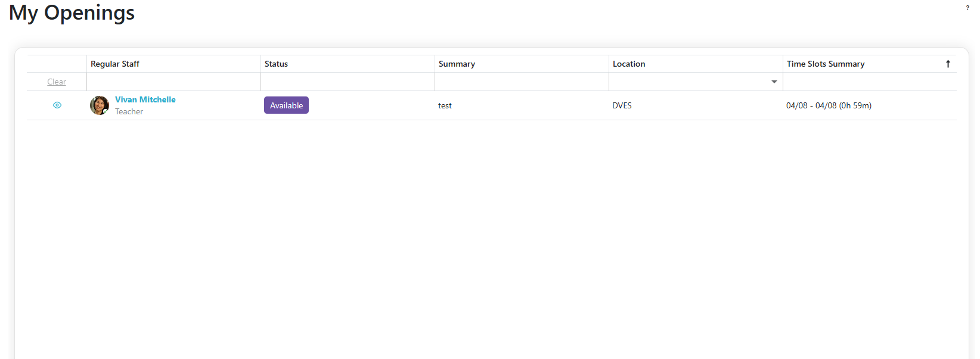Select the 04/08 time slot entry

[x=829, y=105]
